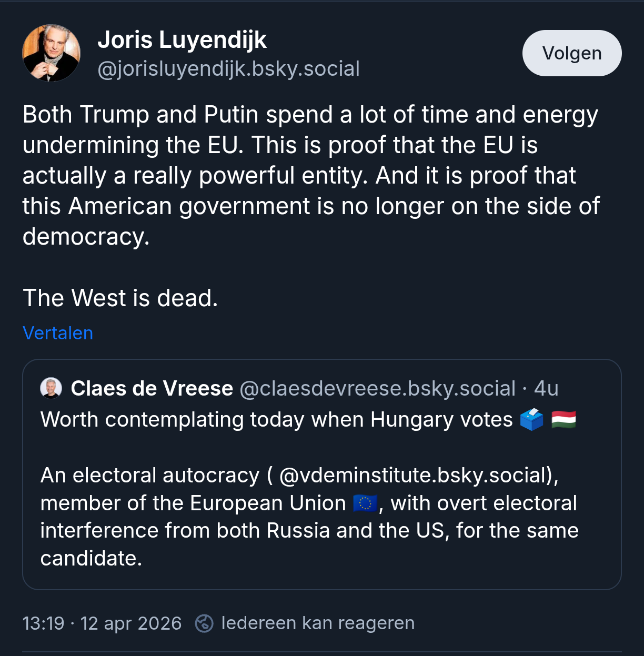The width and height of the screenshot is (644, 656).
Task: Click the "Worth contemplating today" line
Action: [x=276, y=420]
